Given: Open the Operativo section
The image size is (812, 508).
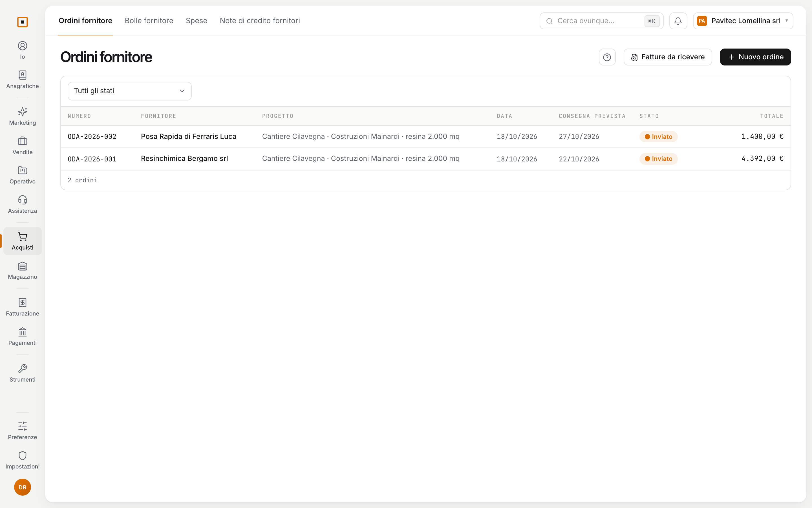Looking at the screenshot, I should pyautogui.click(x=23, y=175).
